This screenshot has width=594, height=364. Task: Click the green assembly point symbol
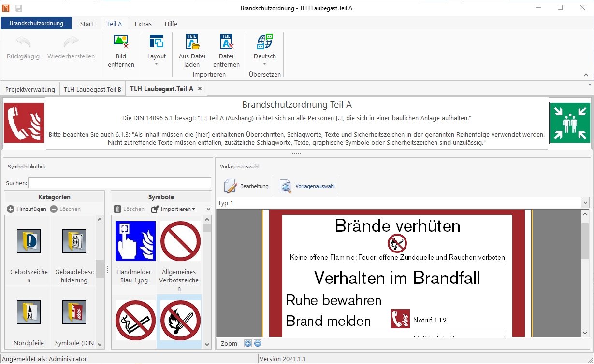570,123
